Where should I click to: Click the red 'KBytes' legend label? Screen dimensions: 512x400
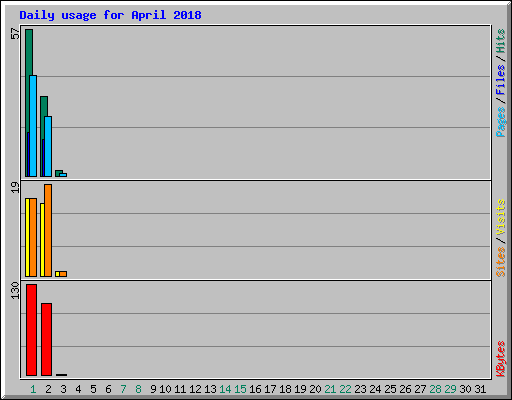[x=501, y=359]
